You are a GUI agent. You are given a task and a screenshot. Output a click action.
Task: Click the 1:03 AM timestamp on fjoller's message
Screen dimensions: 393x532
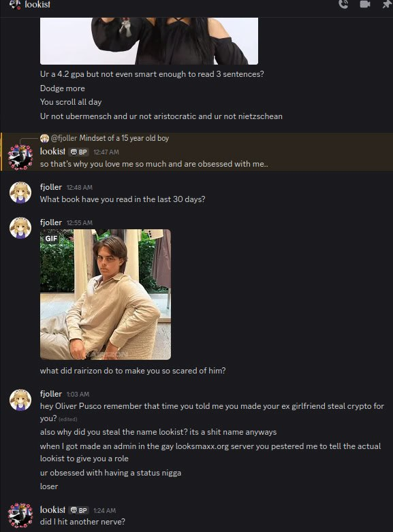(x=78, y=395)
